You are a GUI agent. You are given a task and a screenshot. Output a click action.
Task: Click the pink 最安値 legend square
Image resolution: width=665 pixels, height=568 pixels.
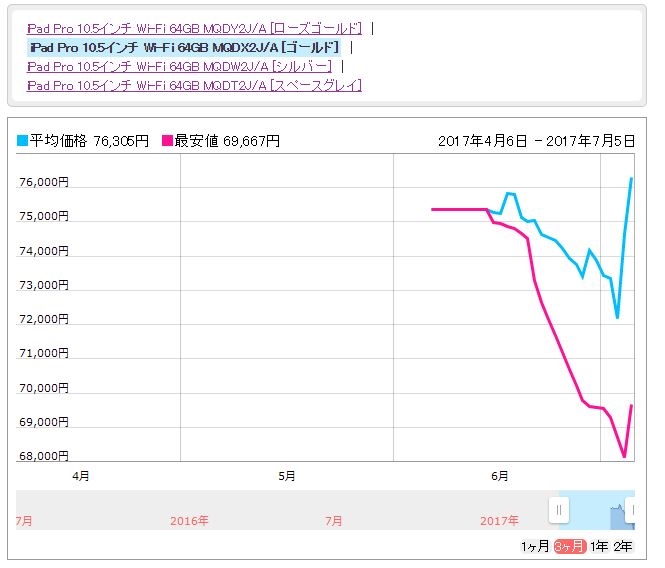point(168,140)
